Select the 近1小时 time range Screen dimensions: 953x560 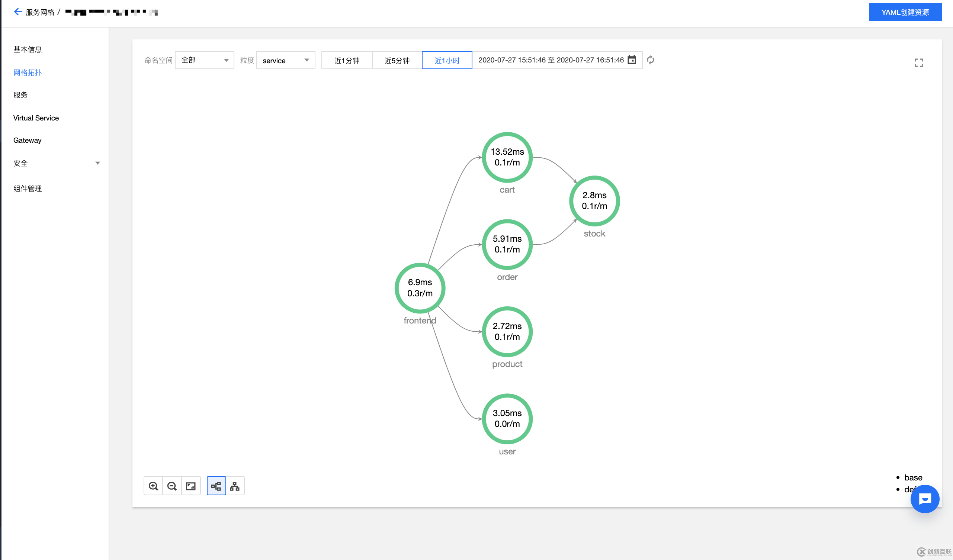(x=447, y=60)
